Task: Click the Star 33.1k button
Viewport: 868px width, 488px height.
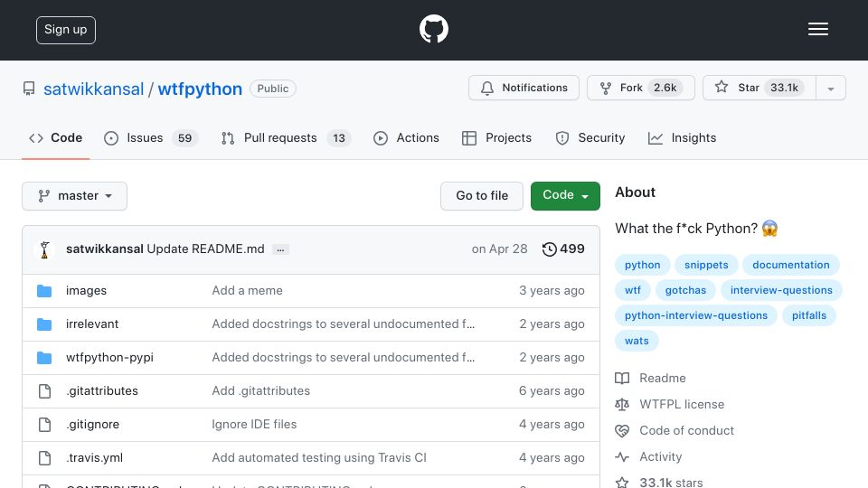Action: click(x=759, y=88)
